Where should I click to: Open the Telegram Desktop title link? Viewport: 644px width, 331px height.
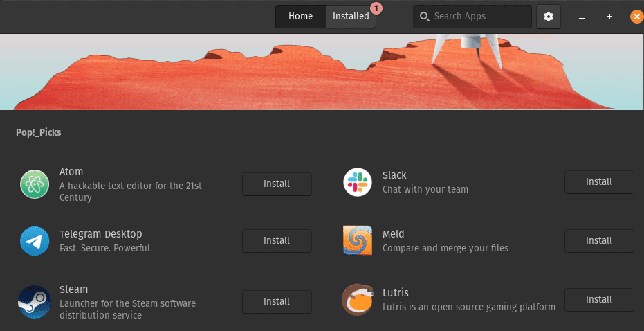pyautogui.click(x=101, y=234)
